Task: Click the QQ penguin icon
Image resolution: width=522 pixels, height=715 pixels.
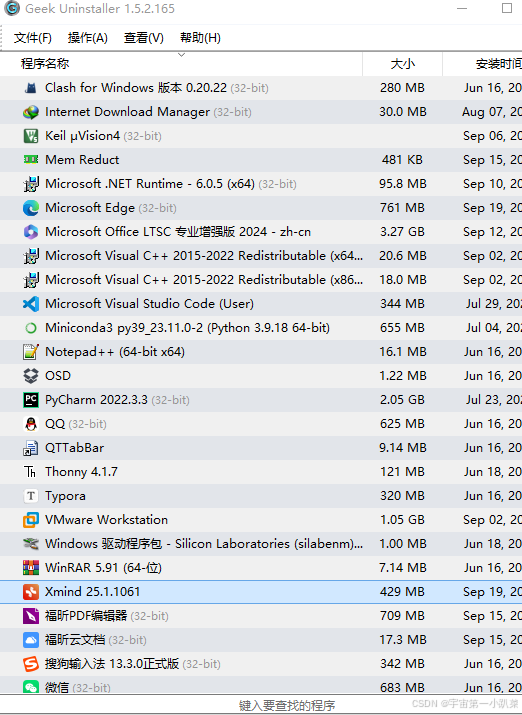Action: coord(31,424)
